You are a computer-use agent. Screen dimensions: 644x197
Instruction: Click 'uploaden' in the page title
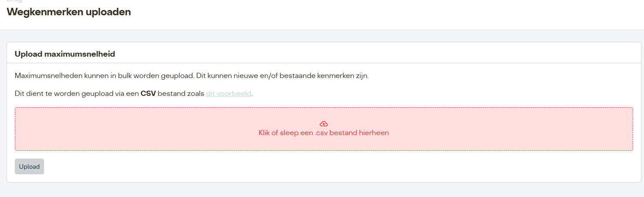coord(109,12)
